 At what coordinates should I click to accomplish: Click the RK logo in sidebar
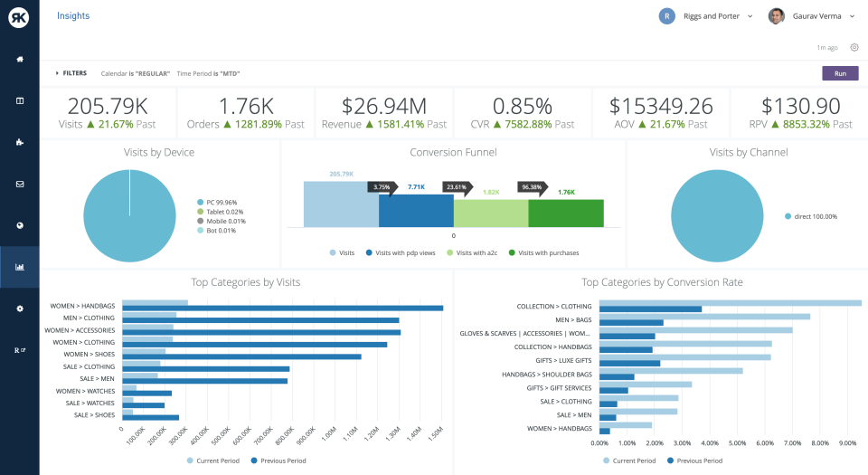coord(19,17)
